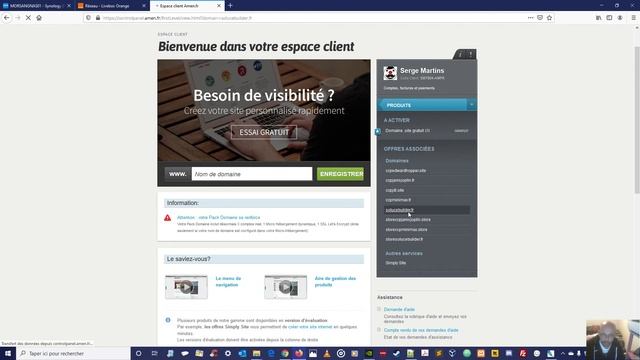Expand the PRODUITS dropdown arrow

tap(471, 105)
